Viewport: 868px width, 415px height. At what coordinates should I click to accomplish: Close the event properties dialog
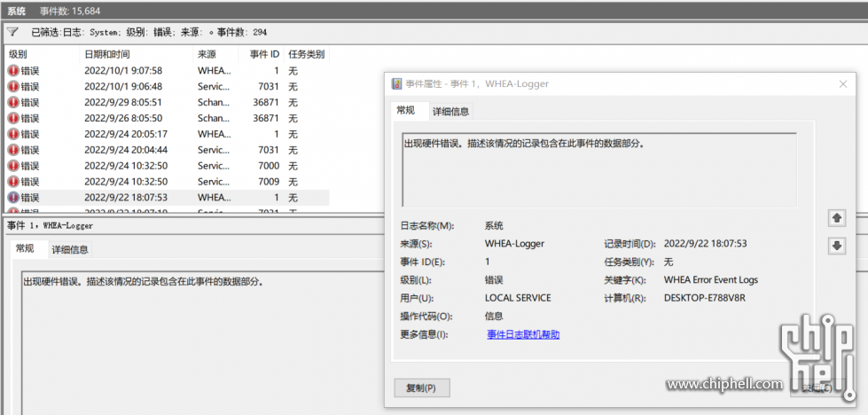tap(843, 84)
